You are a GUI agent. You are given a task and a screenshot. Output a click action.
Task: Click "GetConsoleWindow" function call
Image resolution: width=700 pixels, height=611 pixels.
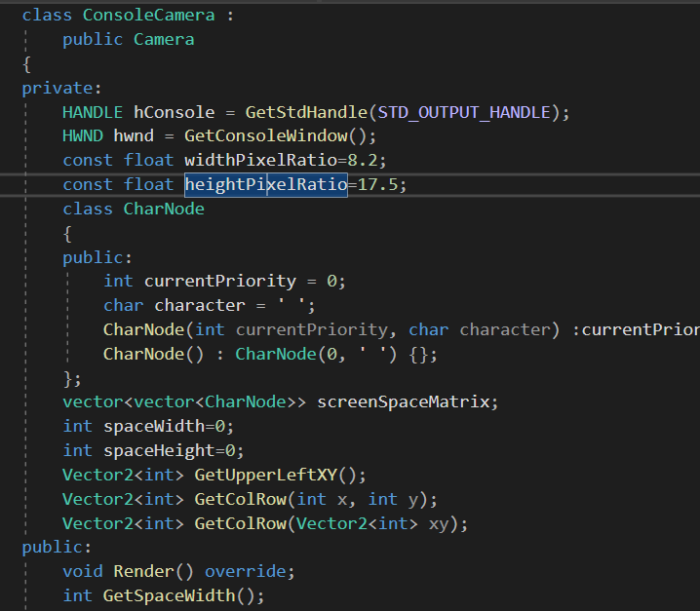tap(265, 135)
